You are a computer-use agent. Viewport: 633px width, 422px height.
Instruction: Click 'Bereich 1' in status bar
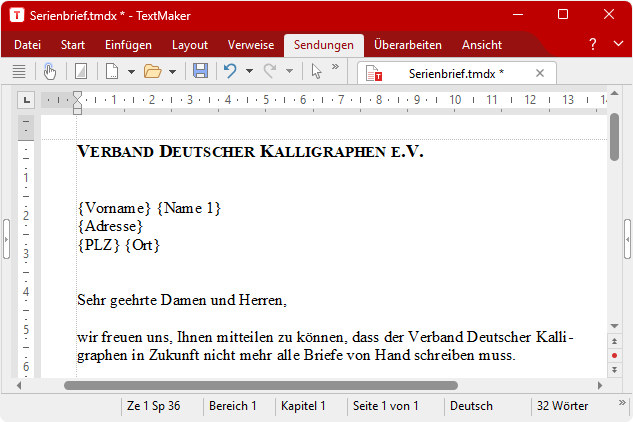coord(233,405)
